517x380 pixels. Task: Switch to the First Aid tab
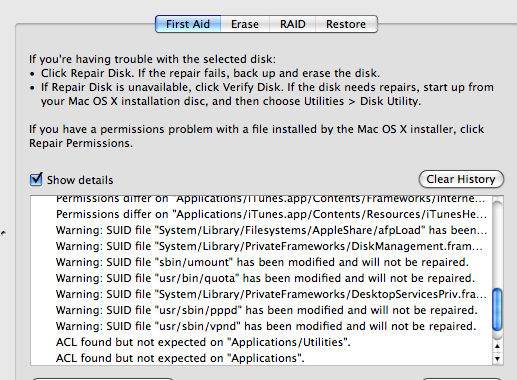(188, 24)
